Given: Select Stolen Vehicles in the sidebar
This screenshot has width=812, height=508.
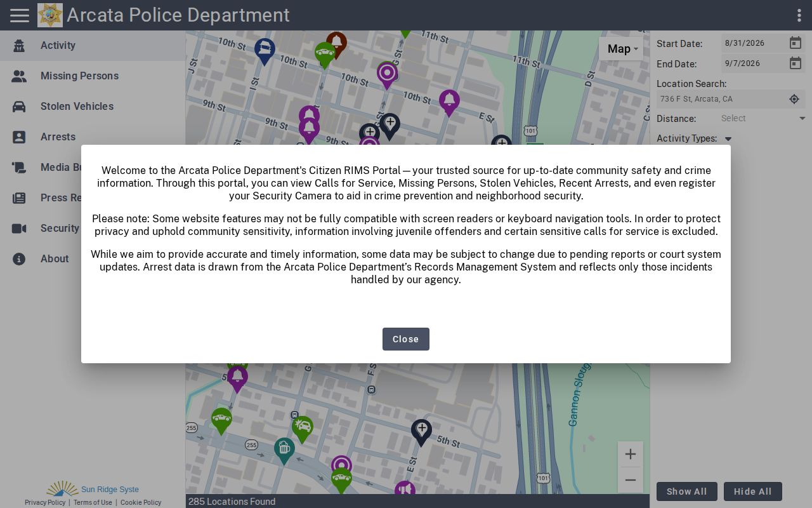Looking at the screenshot, I should click(93, 107).
